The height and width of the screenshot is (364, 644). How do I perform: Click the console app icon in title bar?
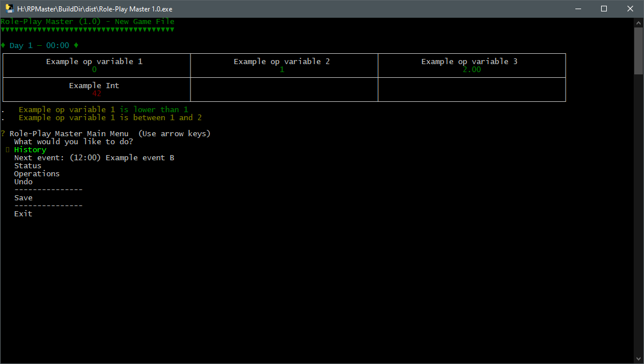pos(9,9)
